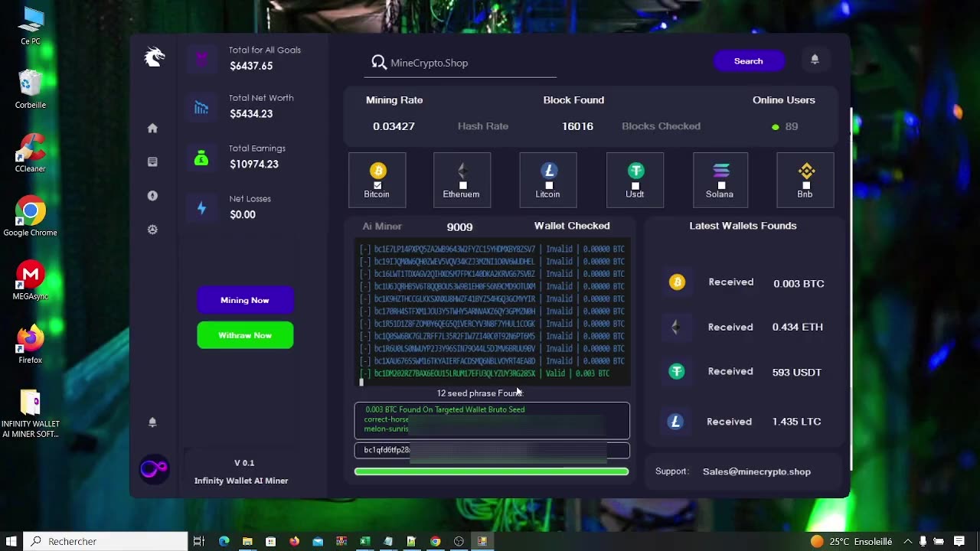Open the settings gear in the sidebar

pos(152,230)
